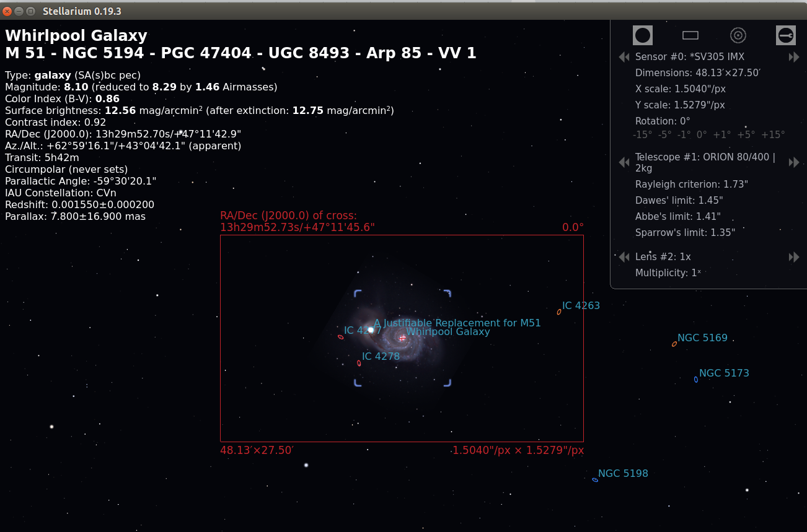This screenshot has height=532, width=807.
Task: Rotate sensor by -1°
Action: [684, 134]
